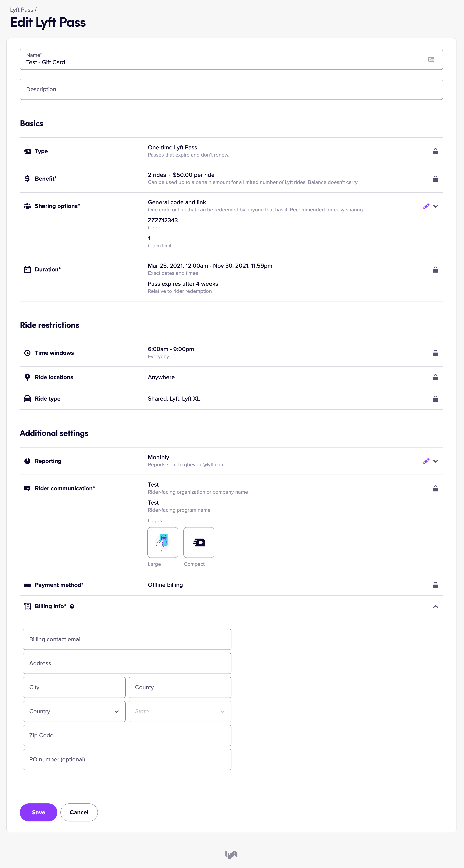Click the '6:00am - 9:00pm' time window text
Viewport: 464px width, 868px height.
(171, 349)
